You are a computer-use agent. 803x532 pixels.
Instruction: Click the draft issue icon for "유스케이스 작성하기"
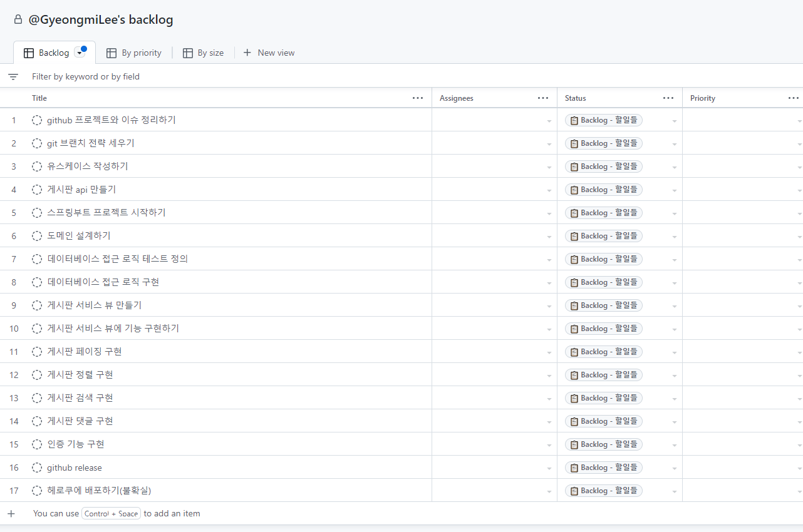pyautogui.click(x=37, y=166)
